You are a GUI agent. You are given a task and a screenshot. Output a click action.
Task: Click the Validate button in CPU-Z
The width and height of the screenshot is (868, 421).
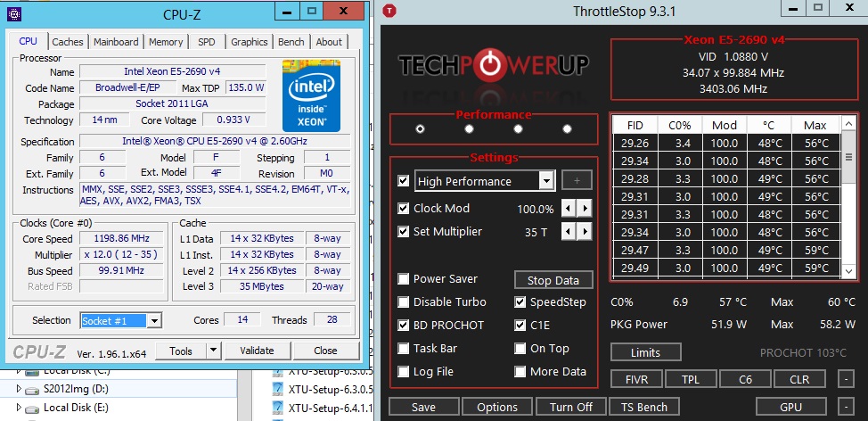tap(257, 351)
